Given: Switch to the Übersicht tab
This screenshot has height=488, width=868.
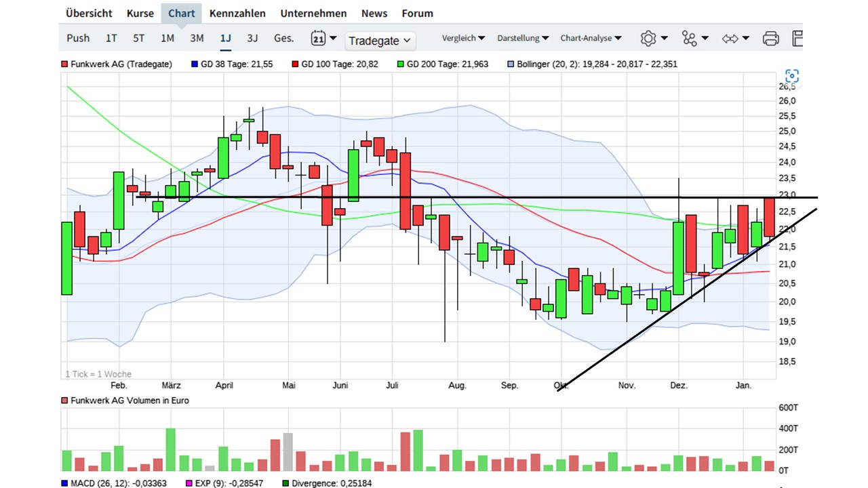Looking at the screenshot, I should 89,14.
